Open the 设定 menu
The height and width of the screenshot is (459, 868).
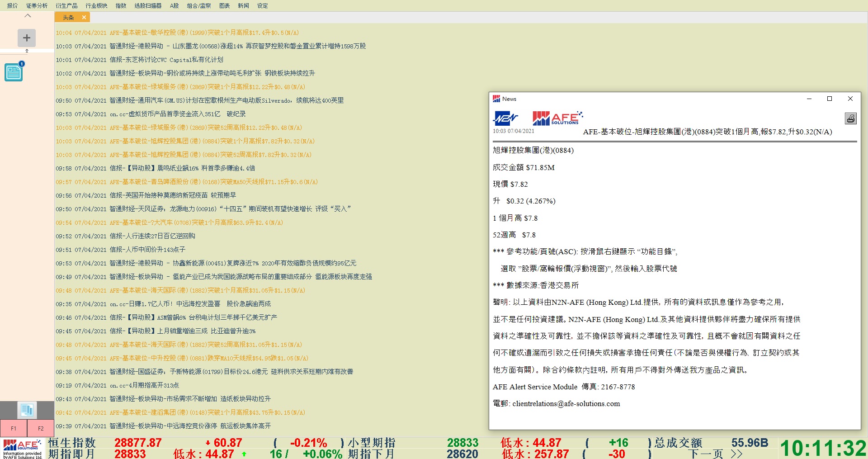coord(262,5)
